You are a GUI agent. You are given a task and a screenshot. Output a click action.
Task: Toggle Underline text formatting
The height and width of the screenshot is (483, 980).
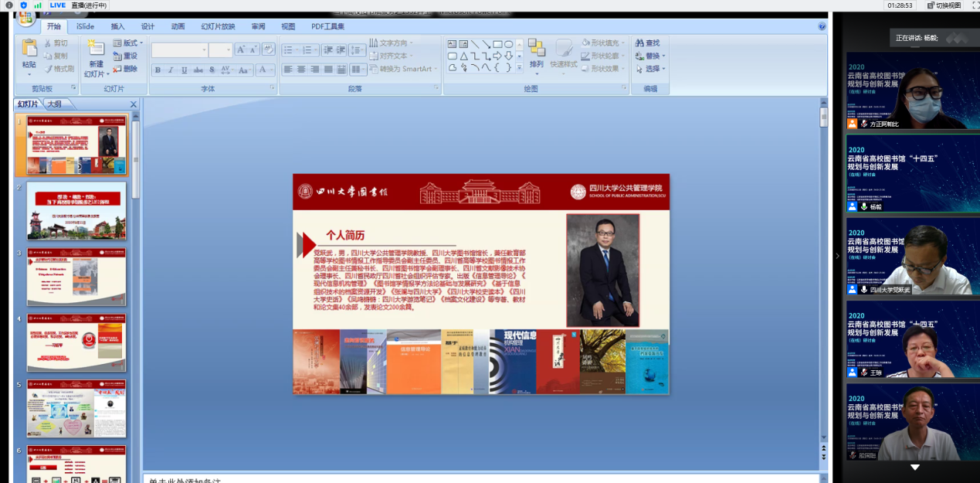[x=184, y=70]
